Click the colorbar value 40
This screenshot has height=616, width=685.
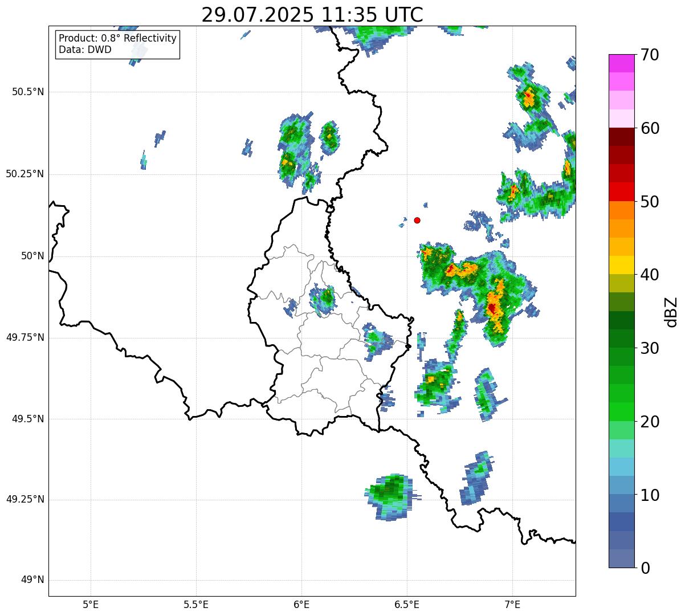[650, 275]
